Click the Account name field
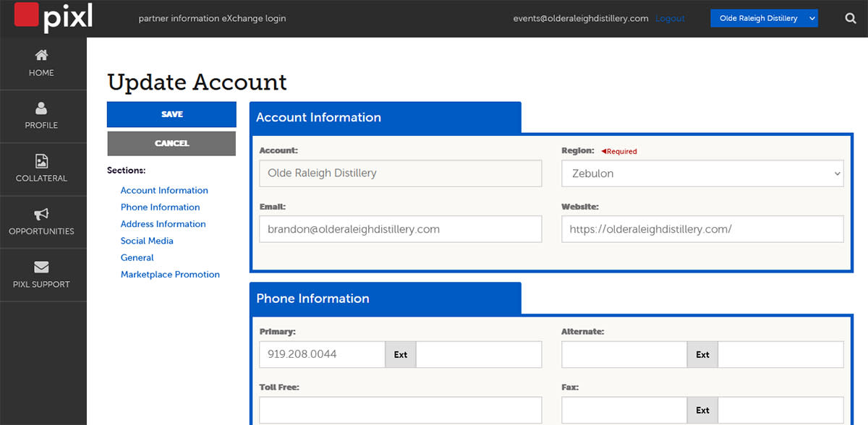The height and width of the screenshot is (425, 868). click(x=400, y=173)
